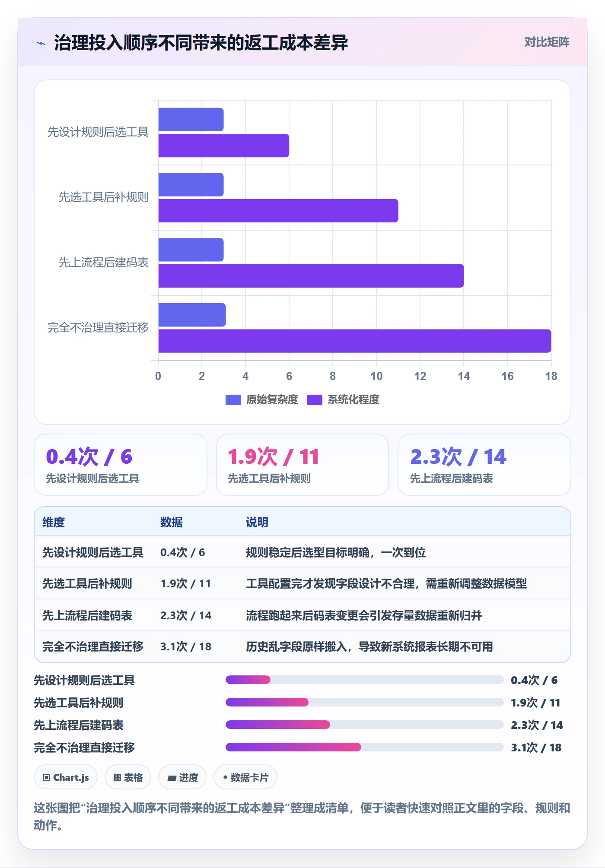Click the description 规则稳定后选型目标明确，一次到位
Screen dimensions: 605x868
pos(336,552)
